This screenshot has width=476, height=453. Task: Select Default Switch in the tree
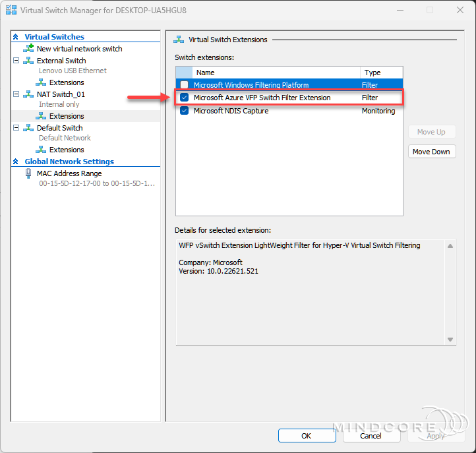click(x=60, y=128)
